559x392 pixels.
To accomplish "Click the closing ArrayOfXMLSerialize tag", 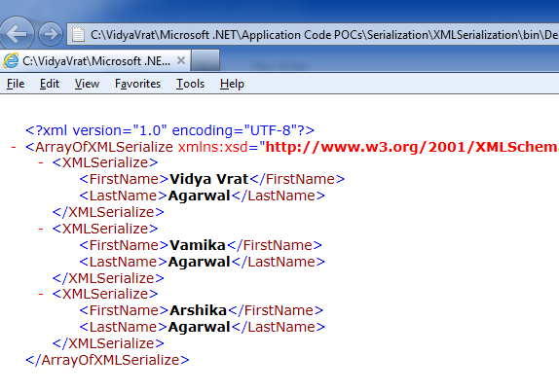I will click(107, 360).
